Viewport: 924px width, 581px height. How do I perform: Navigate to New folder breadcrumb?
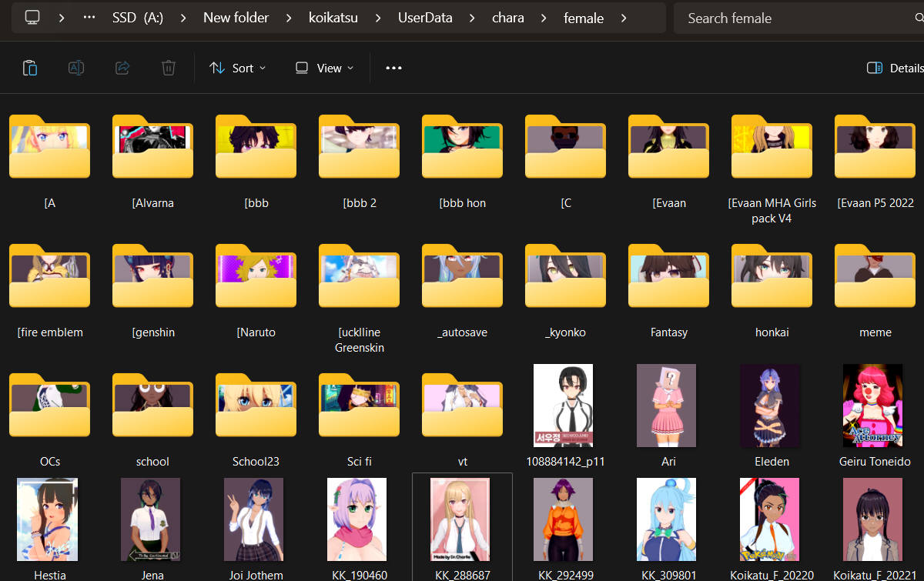(236, 17)
